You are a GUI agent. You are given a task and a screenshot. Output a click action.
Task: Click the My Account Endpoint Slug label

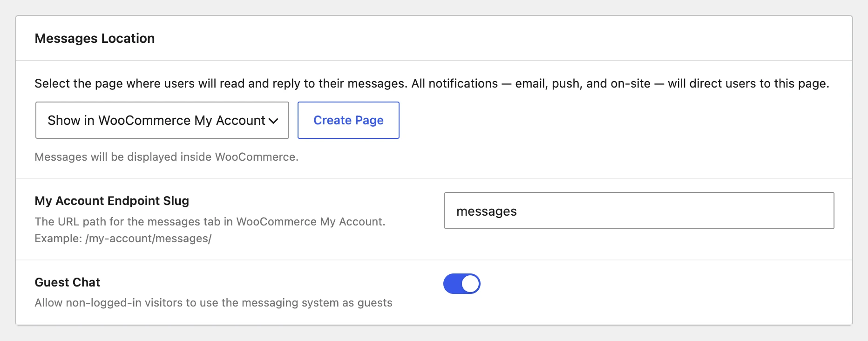pyautogui.click(x=112, y=201)
